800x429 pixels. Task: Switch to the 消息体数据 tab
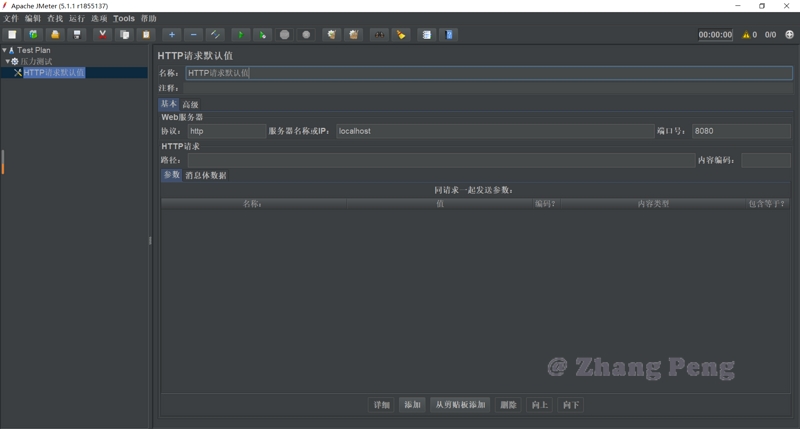pos(206,176)
